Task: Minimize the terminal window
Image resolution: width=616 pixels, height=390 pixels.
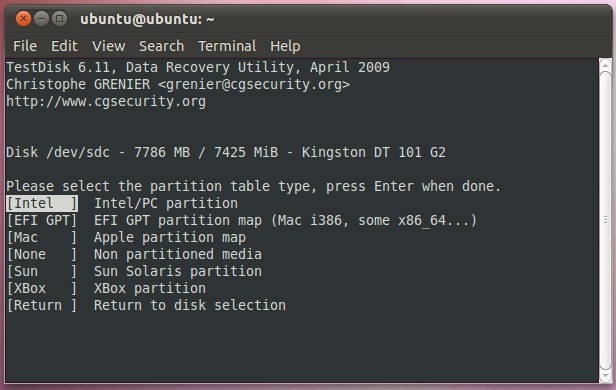Action: tap(41, 18)
